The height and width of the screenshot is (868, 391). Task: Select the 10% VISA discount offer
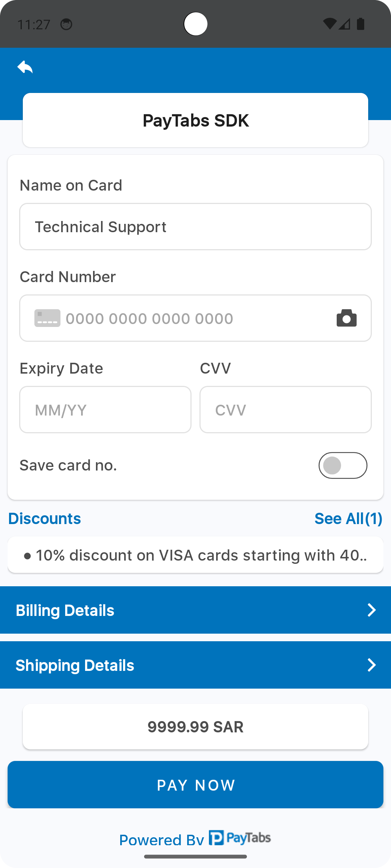(195, 555)
